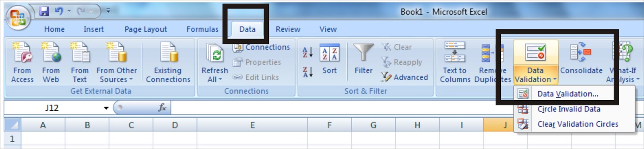The image size is (644, 149).
Task: Click the Undo arrow icon
Action: click(x=59, y=11)
